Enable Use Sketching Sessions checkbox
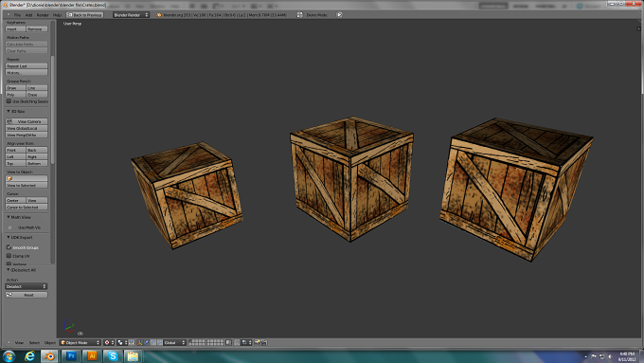Viewport: 644px width, 363px height. pyautogui.click(x=9, y=101)
